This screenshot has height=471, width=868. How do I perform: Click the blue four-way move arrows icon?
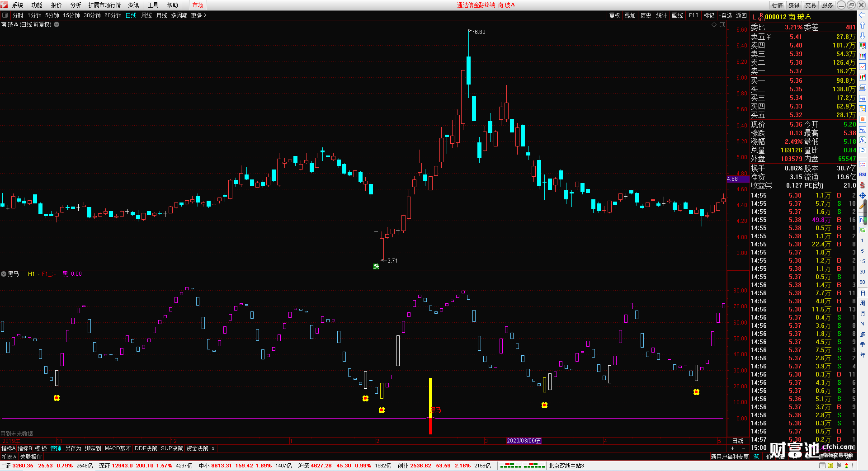click(x=863, y=196)
